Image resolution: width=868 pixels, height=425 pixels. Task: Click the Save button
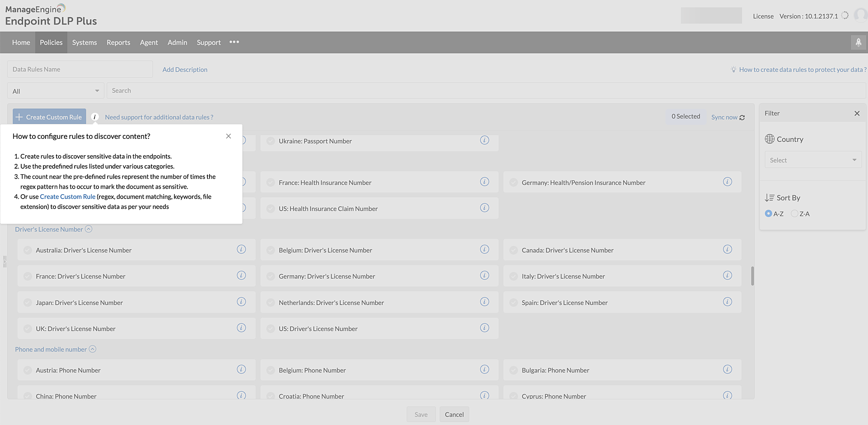421,414
